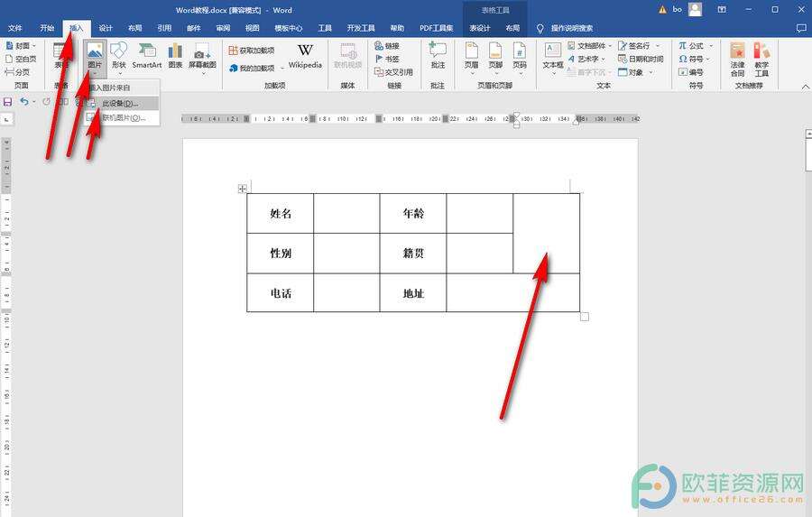This screenshot has height=517, width=812.
Task: Click 获取加载项 get add-ins
Action: pyautogui.click(x=252, y=51)
